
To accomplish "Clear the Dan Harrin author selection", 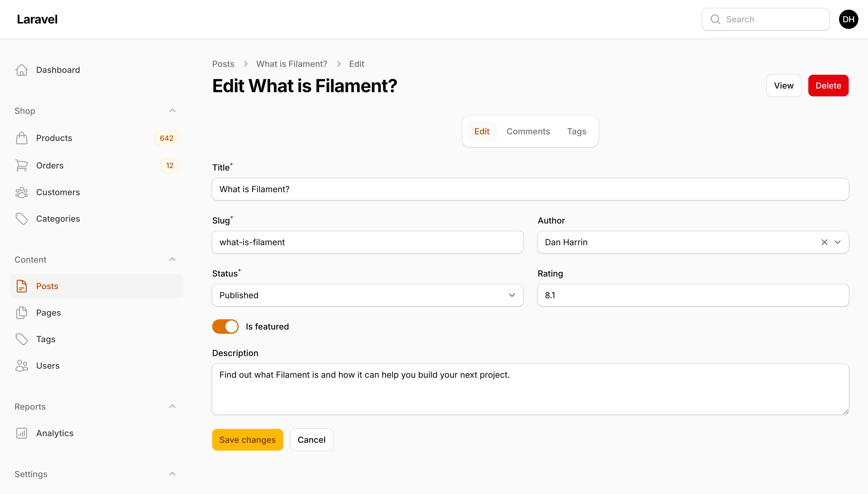I will [824, 242].
